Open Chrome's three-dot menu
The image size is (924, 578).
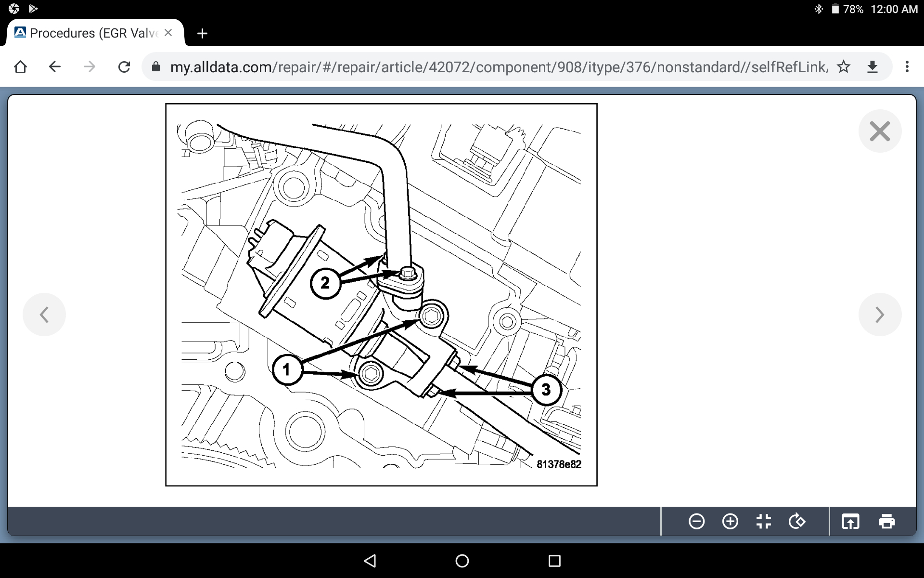[x=907, y=66]
